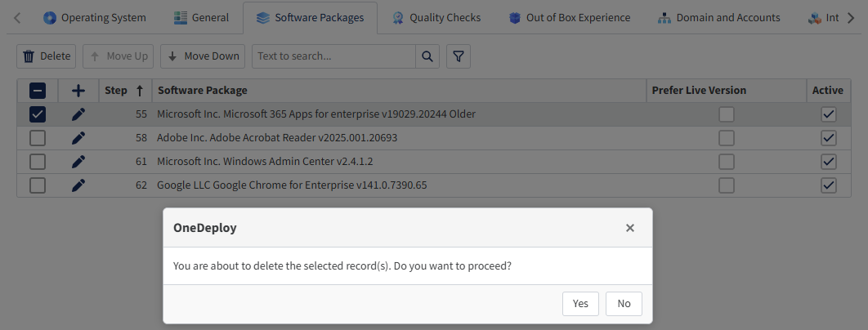The height and width of the screenshot is (330, 868).
Task: Select the Adobe Acrobat Reader row checkbox
Action: pyautogui.click(x=38, y=138)
